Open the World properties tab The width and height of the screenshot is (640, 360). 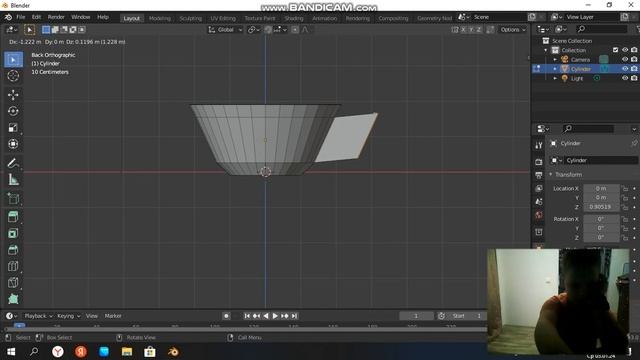pyautogui.click(x=539, y=215)
